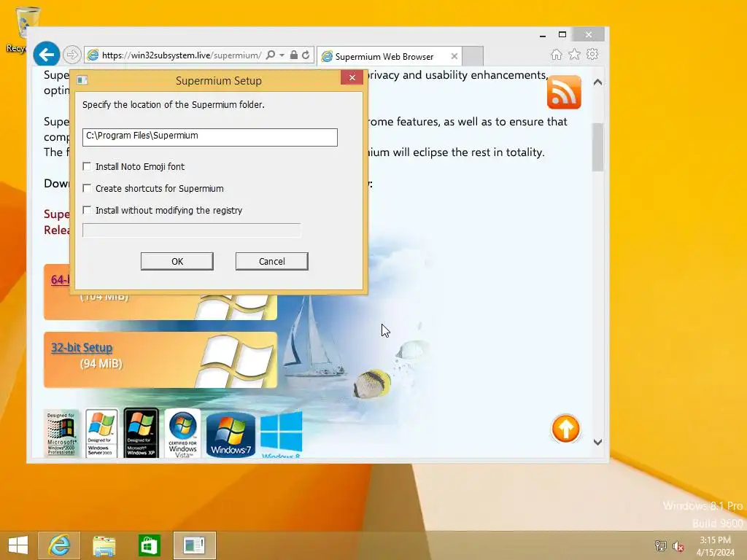747x560 pixels.
Task: Click the Windows 8 logo badge
Action: click(x=282, y=435)
